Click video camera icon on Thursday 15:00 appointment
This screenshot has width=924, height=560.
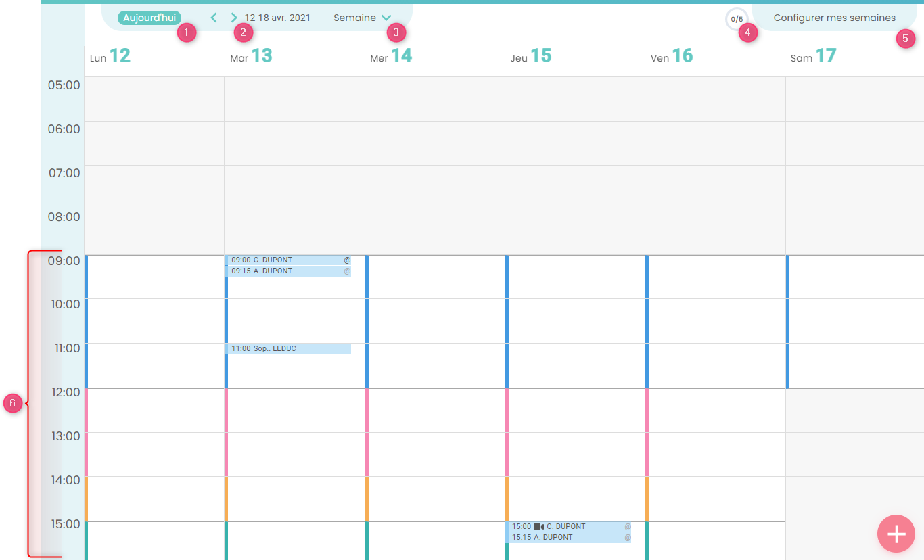coord(538,526)
